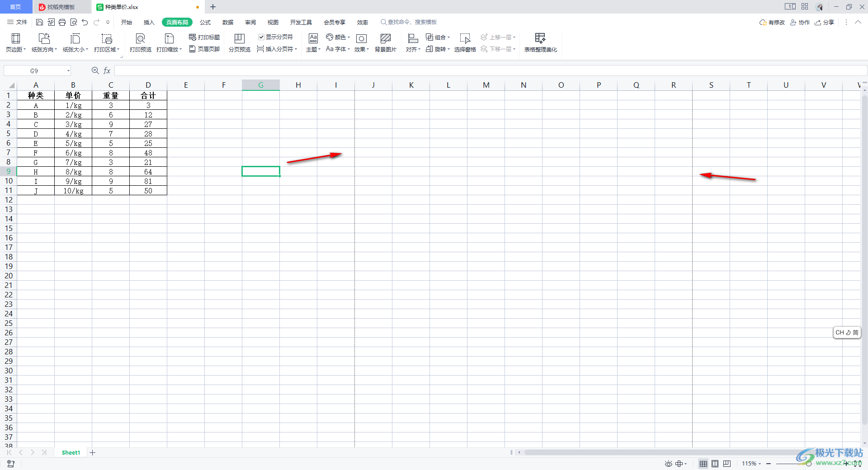Click the 页眉页脚 header and footer button
Screen dimensions: 868x470
204,49
